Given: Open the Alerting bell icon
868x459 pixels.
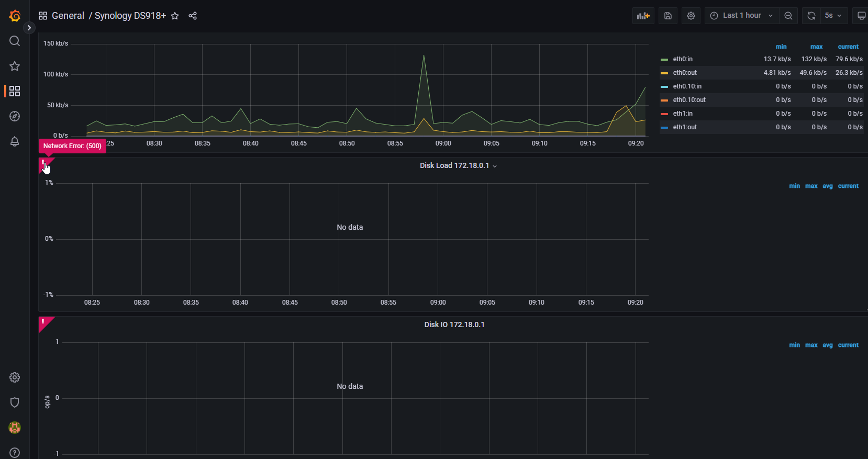Looking at the screenshot, I should click(x=15, y=141).
